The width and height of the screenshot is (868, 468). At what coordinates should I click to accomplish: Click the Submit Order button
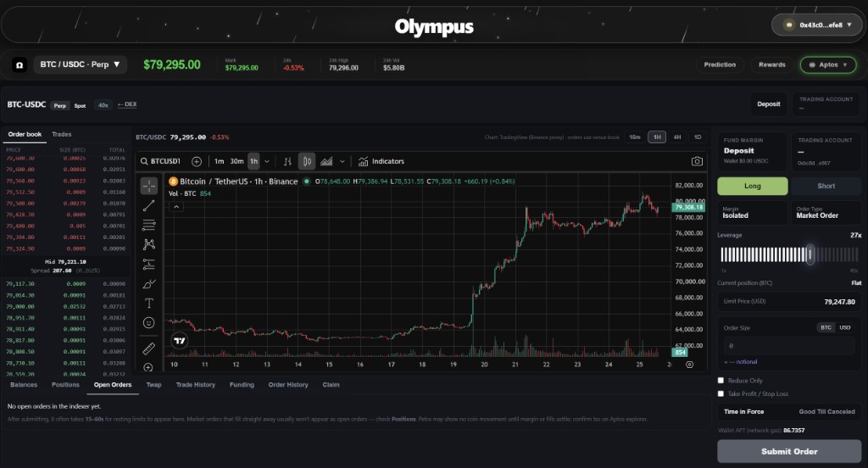coord(789,451)
